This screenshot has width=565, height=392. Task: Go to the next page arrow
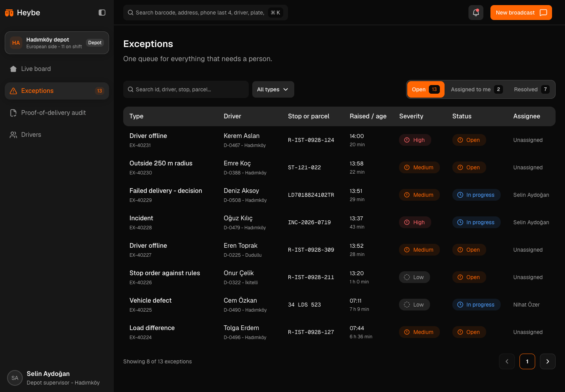(548, 361)
